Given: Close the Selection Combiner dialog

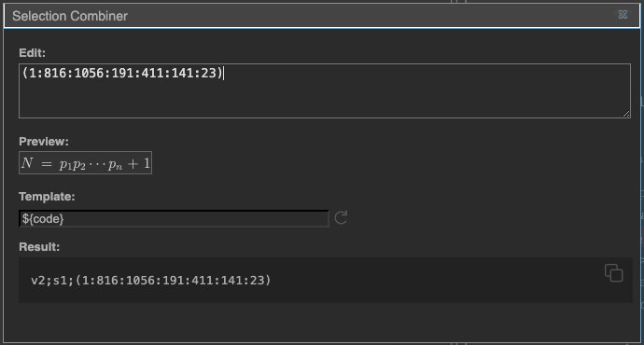Looking at the screenshot, I should tap(623, 15).
